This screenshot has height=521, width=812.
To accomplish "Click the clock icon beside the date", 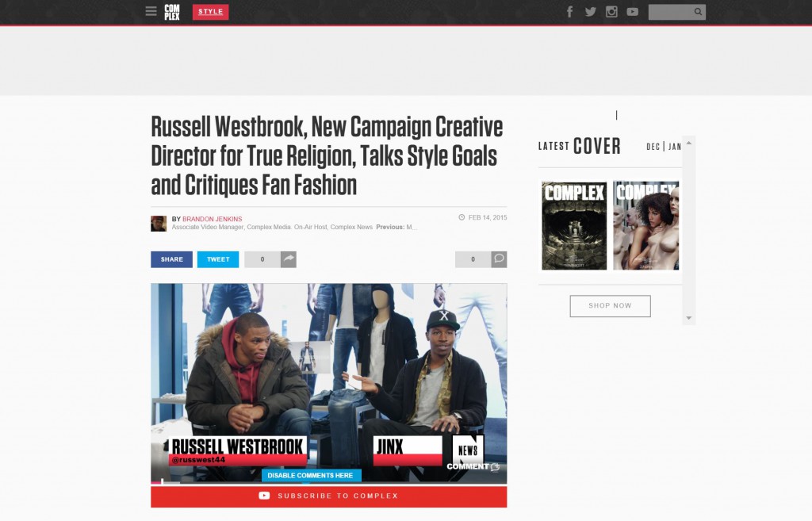I will pyautogui.click(x=462, y=217).
